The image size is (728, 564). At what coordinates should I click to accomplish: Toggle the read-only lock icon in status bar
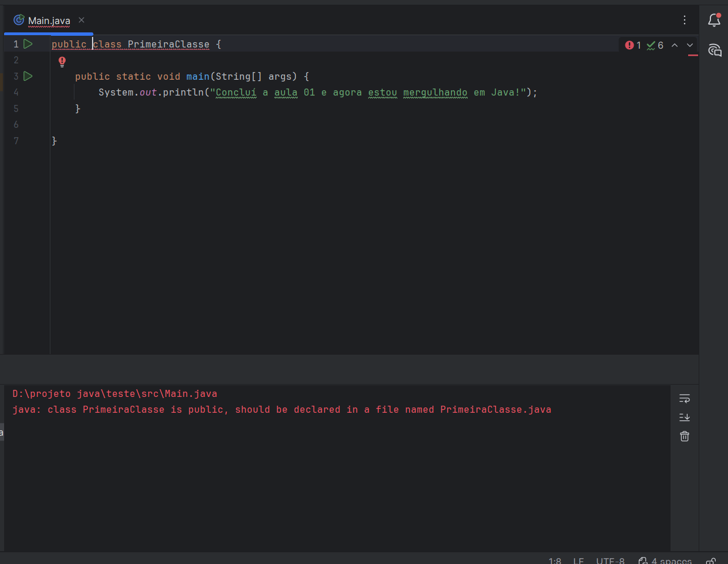pyautogui.click(x=710, y=560)
